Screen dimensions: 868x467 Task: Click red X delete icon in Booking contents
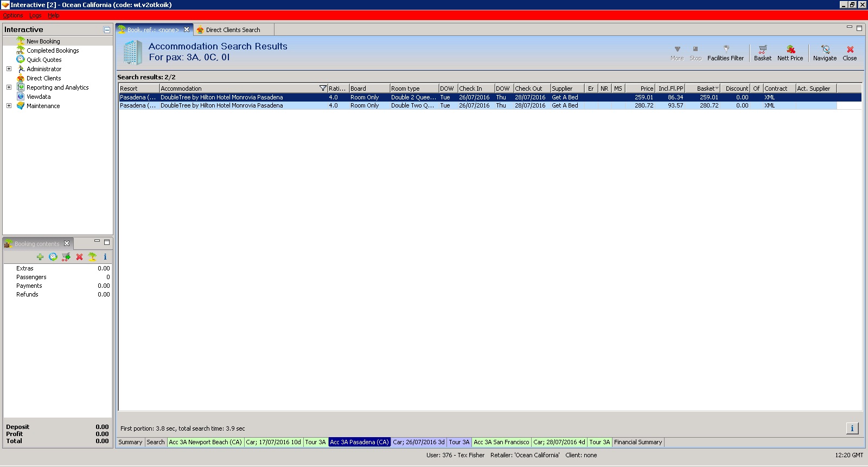click(79, 257)
